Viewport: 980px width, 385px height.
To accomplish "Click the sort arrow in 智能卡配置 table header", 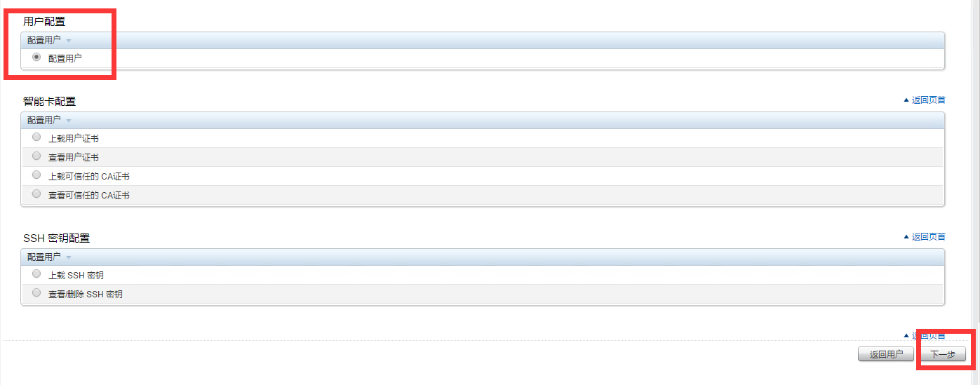I will pyautogui.click(x=69, y=121).
